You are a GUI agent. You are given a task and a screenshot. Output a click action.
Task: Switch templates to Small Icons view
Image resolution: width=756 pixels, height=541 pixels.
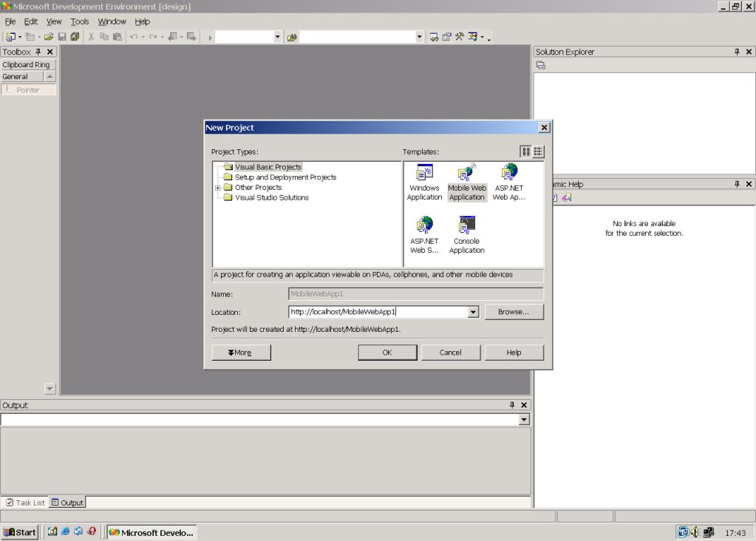pos(538,152)
